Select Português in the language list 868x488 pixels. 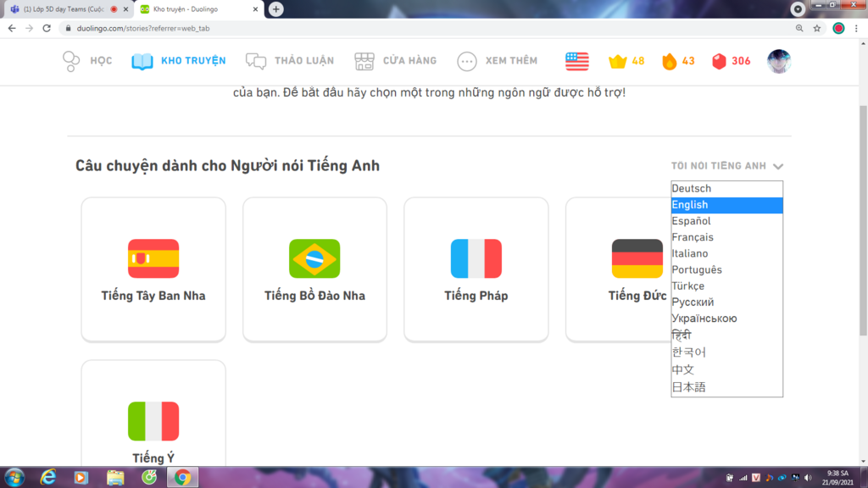(726, 269)
